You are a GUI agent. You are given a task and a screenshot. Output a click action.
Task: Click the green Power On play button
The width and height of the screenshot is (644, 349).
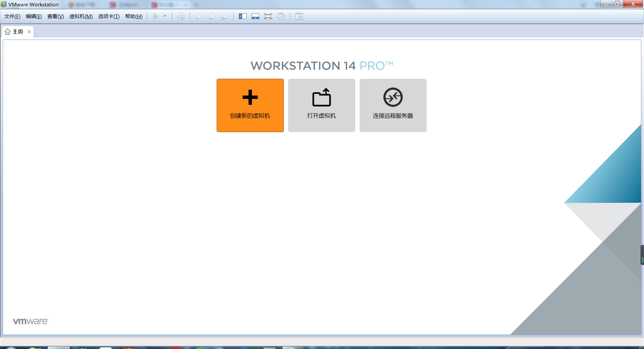[156, 16]
